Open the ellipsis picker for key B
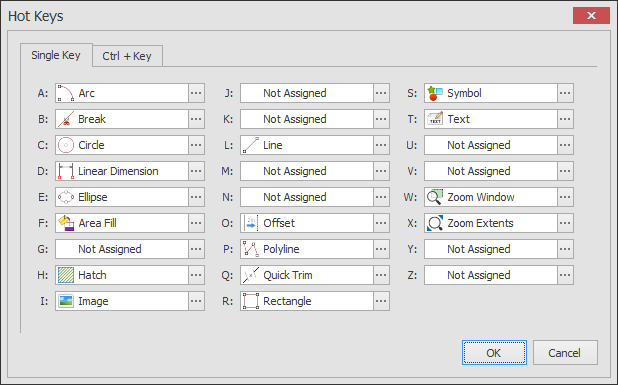The image size is (618, 385). click(x=196, y=119)
